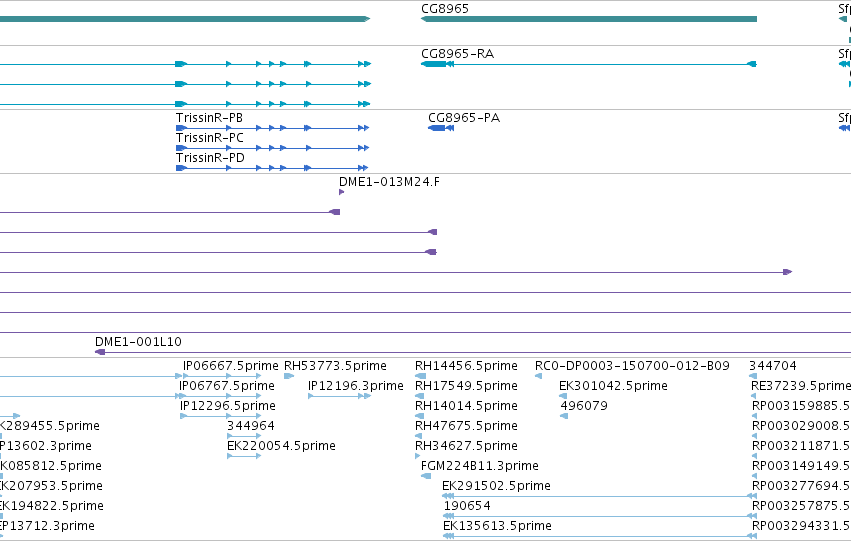The image size is (851, 541).
Task: Click the K207953.5prime EST label
Action: 51,486
